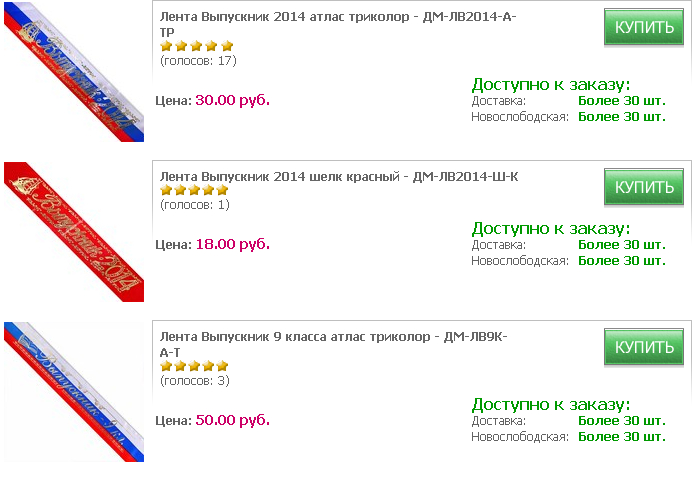Rate the atlas tricolor 2014 ribbon one star
Viewport: 695px width, 480px height.
[166, 46]
